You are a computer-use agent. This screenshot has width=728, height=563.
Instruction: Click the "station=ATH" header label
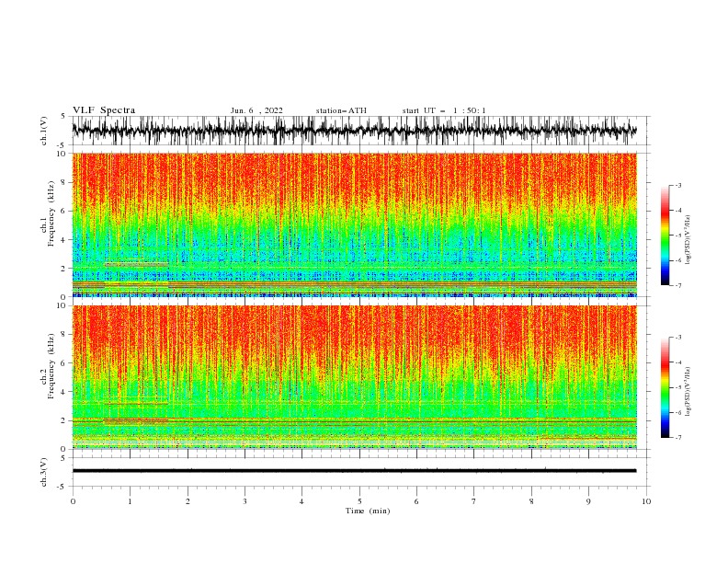341,110
